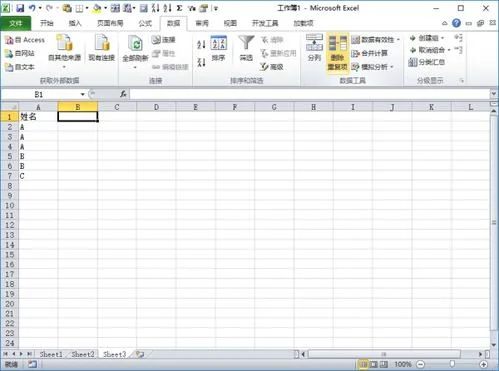Switch to Page Break Preview in status bar

coord(384,364)
